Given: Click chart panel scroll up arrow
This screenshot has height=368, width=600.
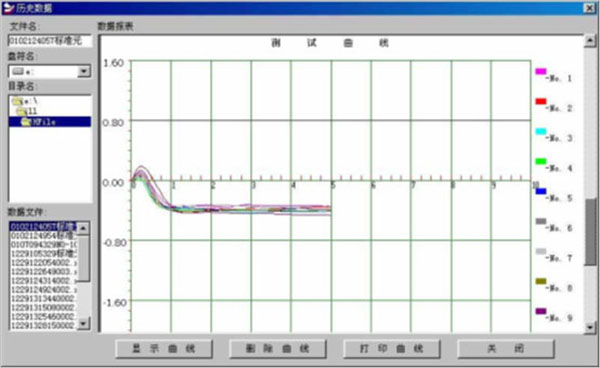Looking at the screenshot, I should point(590,41).
